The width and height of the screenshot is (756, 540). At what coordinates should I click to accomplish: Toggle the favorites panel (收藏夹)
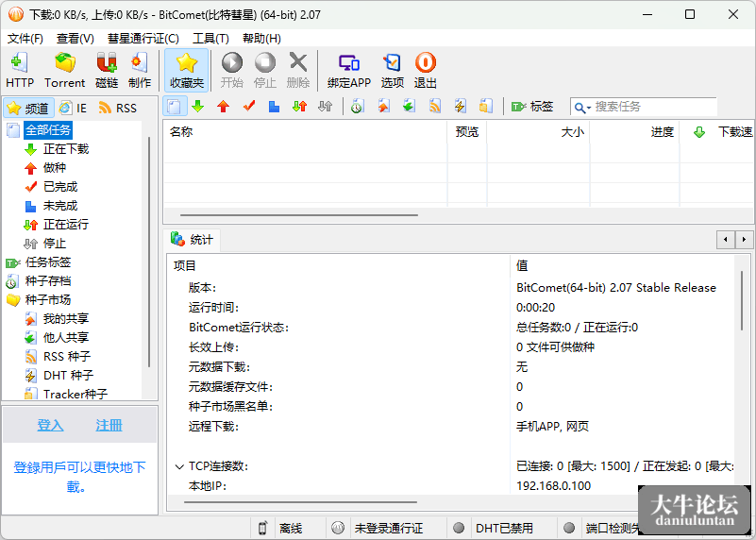187,71
